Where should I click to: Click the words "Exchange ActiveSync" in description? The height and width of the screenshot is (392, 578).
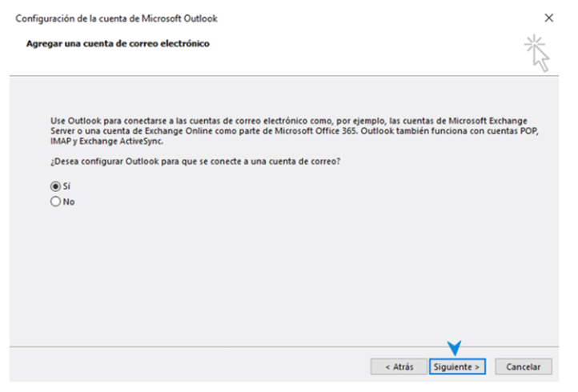click(x=121, y=141)
